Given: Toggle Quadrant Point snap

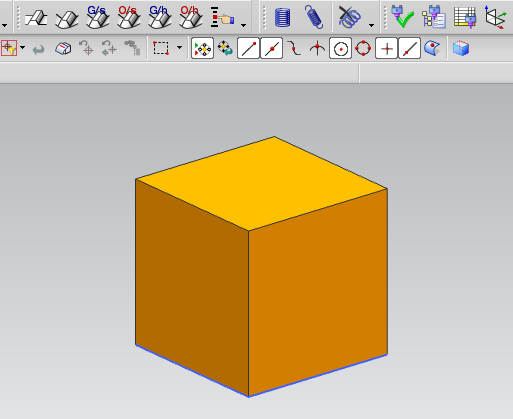Looking at the screenshot, I should click(363, 48).
